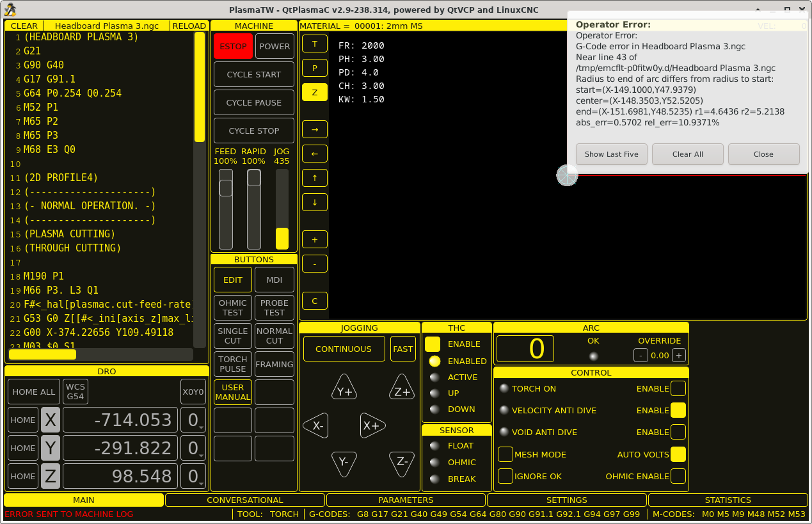812x524 pixels.
Task: Open the X axis touch-off dropdown
Action: click(x=193, y=420)
